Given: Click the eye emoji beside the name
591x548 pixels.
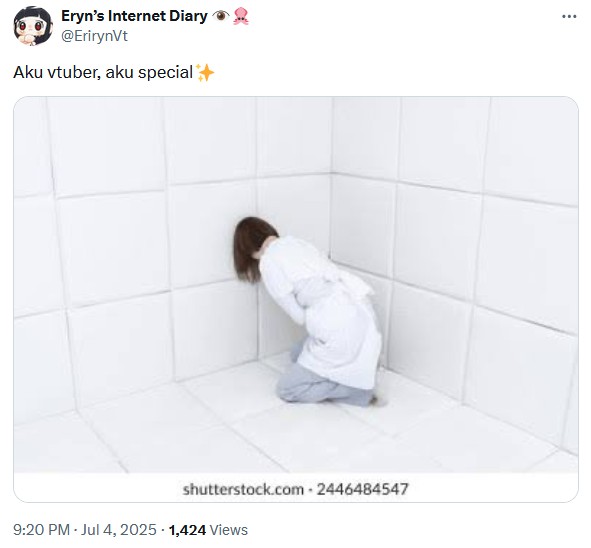Looking at the screenshot, I should coord(220,16).
